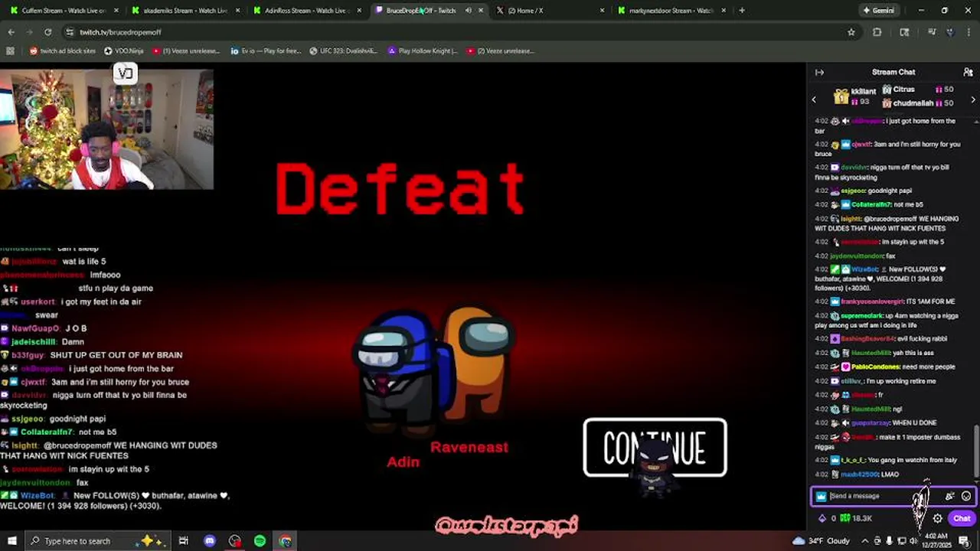Open the Gemini button in Chrome
Screen dimensions: 980x551
coord(877,11)
